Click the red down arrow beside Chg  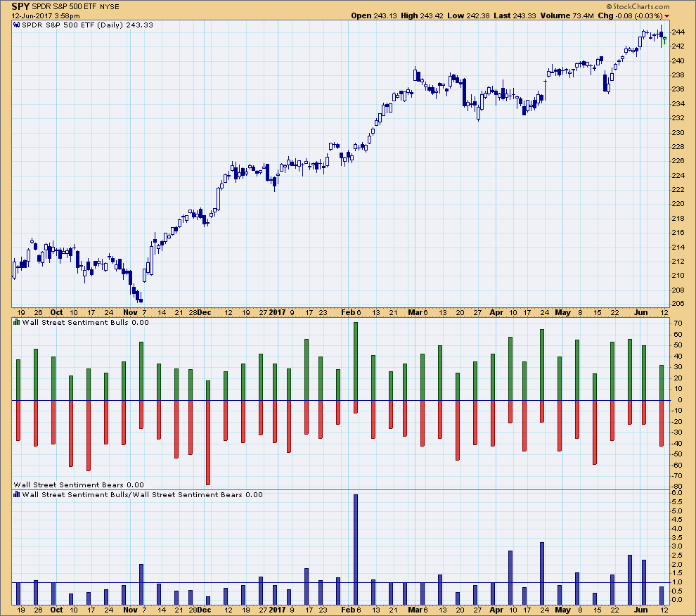click(666, 16)
